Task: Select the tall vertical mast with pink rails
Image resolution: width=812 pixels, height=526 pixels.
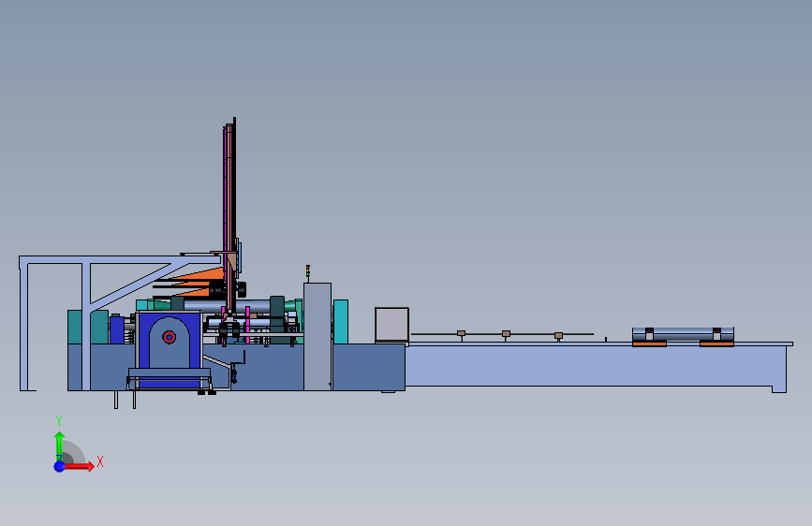Action: (x=229, y=215)
